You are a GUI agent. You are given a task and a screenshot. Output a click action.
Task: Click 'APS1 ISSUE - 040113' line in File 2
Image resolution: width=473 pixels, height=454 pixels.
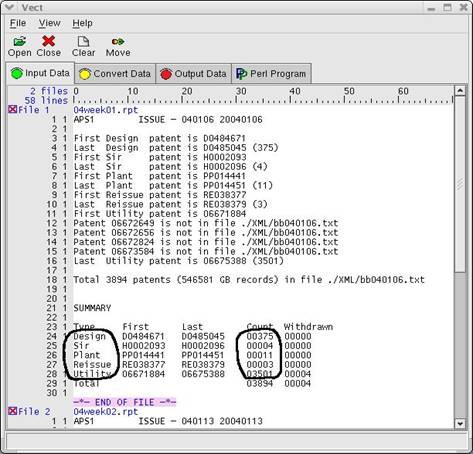[168, 421]
